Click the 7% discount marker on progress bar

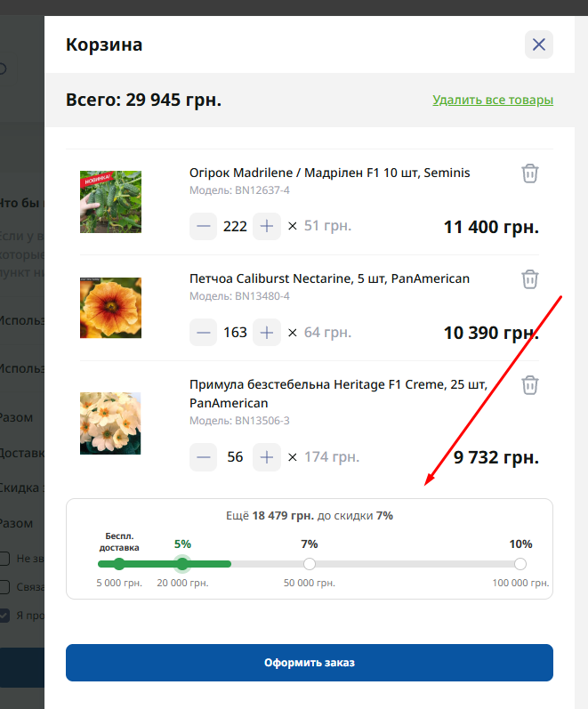point(310,564)
